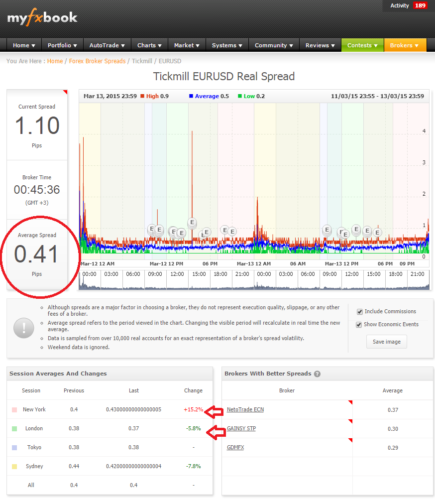Click the Current Spread 1.10 value

coord(37,126)
